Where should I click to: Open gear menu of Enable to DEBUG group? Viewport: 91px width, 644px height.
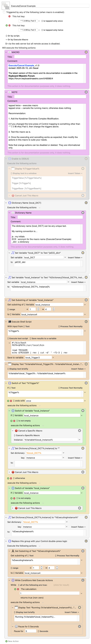(x=86, y=159)
